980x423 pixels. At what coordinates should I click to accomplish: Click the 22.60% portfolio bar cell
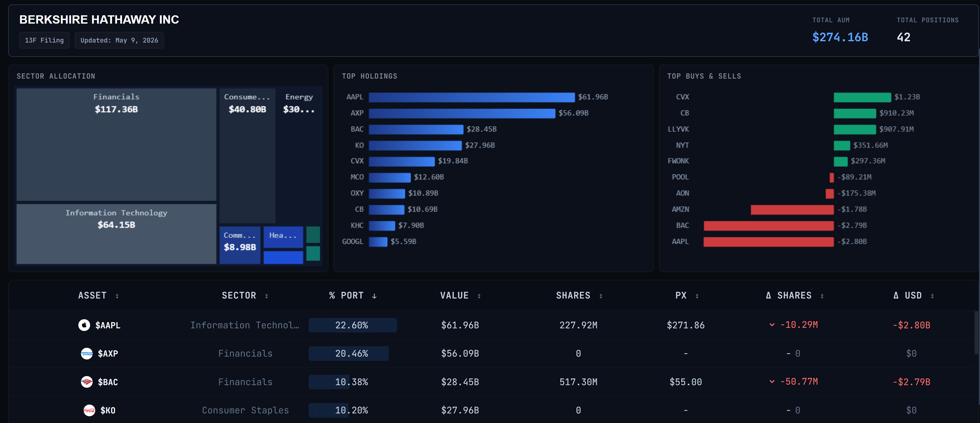coord(353,325)
